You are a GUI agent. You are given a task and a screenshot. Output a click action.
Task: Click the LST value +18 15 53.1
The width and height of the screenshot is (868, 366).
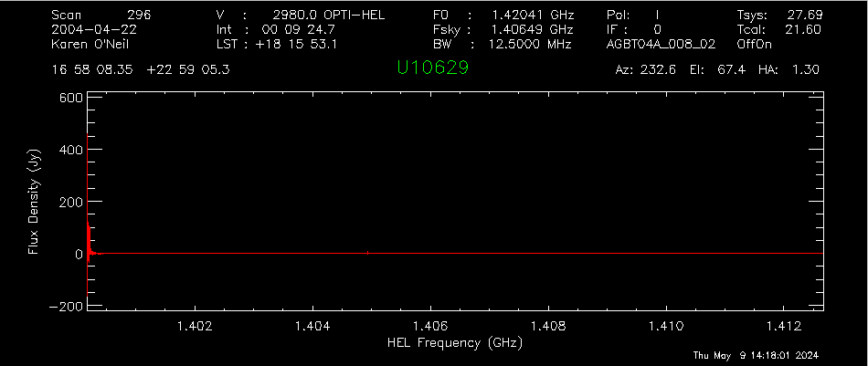[295, 44]
